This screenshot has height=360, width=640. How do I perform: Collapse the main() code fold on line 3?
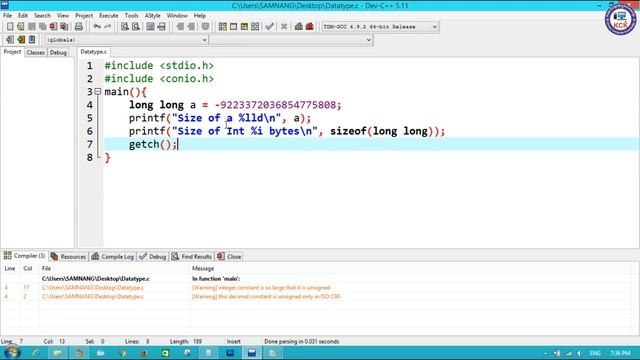(x=98, y=92)
